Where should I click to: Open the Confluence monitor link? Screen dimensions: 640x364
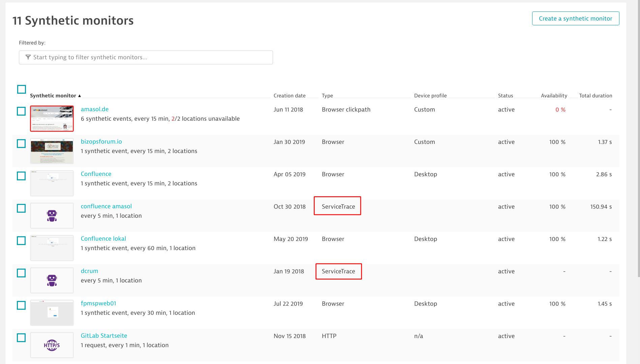(x=96, y=174)
